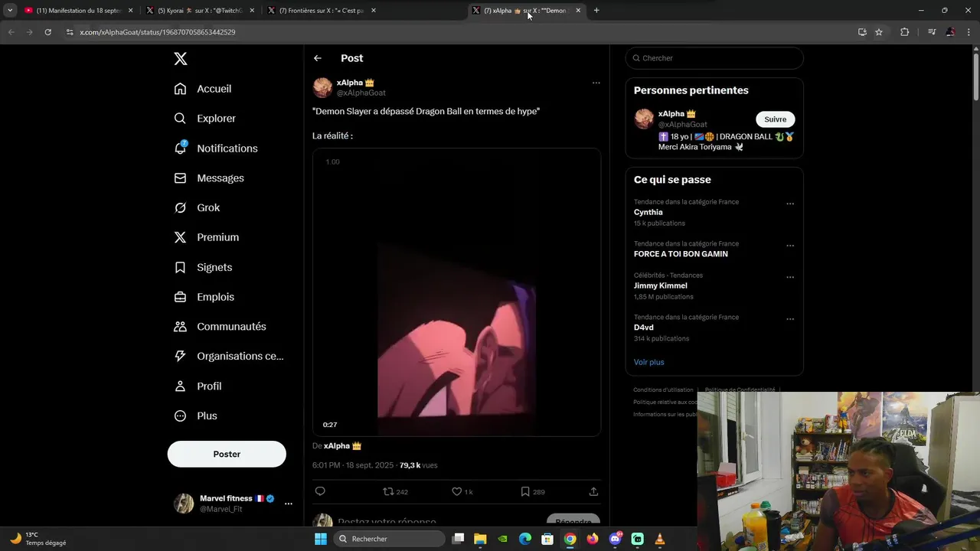The width and height of the screenshot is (980, 551).
Task: Open the Explorer search page
Action: pyautogui.click(x=205, y=119)
